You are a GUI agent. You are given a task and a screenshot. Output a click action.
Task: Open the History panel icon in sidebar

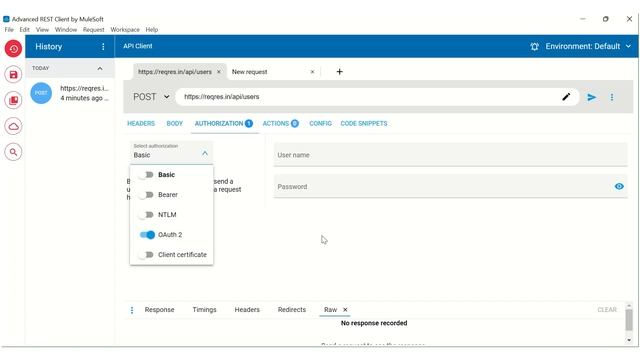tap(13, 49)
